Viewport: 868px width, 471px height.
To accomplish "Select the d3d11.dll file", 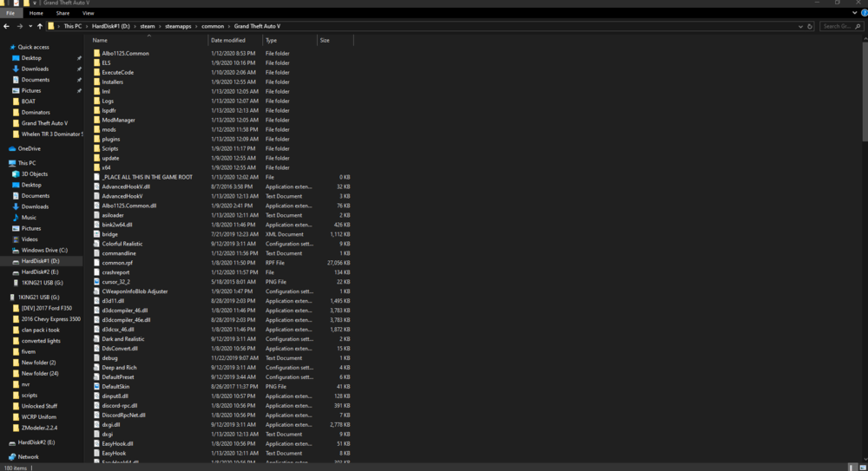I will pos(112,301).
